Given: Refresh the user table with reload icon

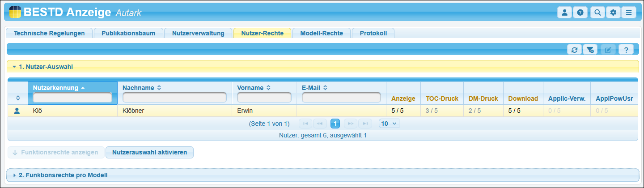Looking at the screenshot, I should [x=574, y=50].
